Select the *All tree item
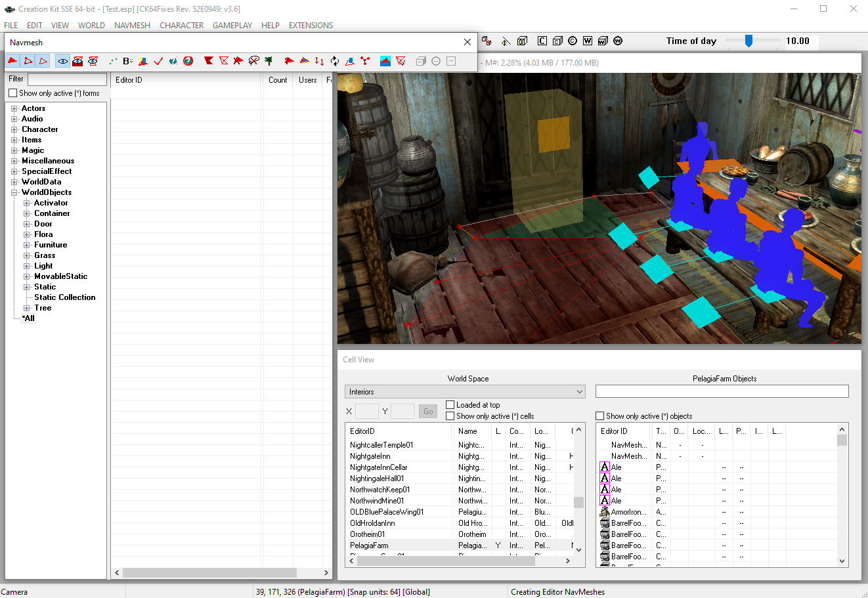Screen dimensions: 868x598 (x=28, y=318)
